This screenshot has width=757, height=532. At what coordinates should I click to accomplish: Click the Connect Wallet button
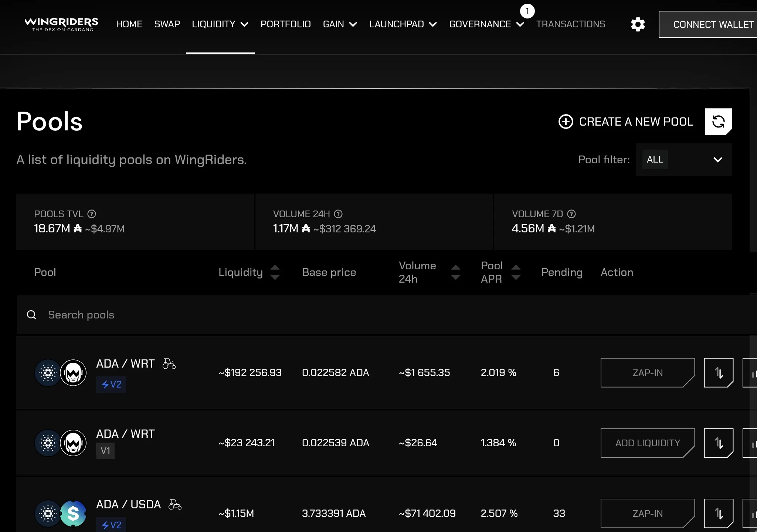[x=708, y=24]
